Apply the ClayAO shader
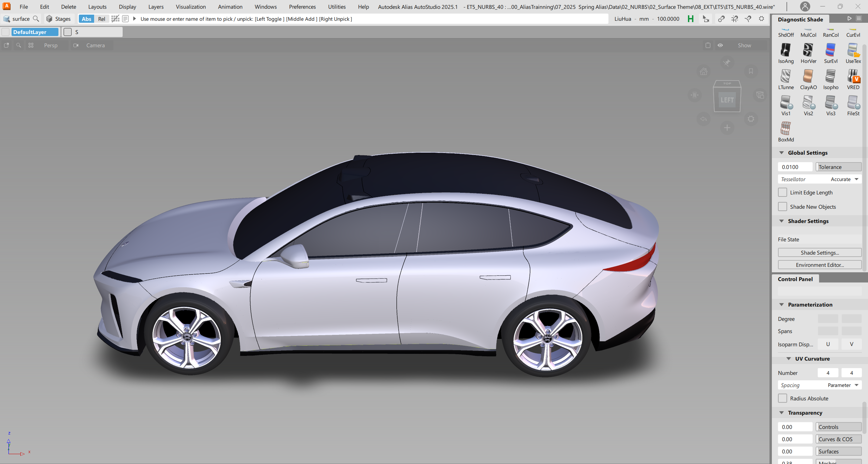This screenshot has height=464, width=868. pos(808,76)
